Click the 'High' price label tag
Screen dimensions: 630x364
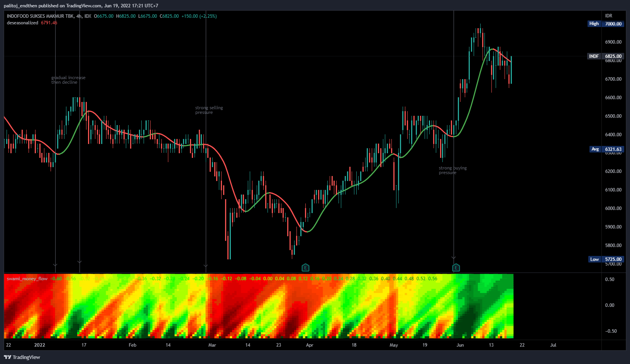[x=594, y=24]
